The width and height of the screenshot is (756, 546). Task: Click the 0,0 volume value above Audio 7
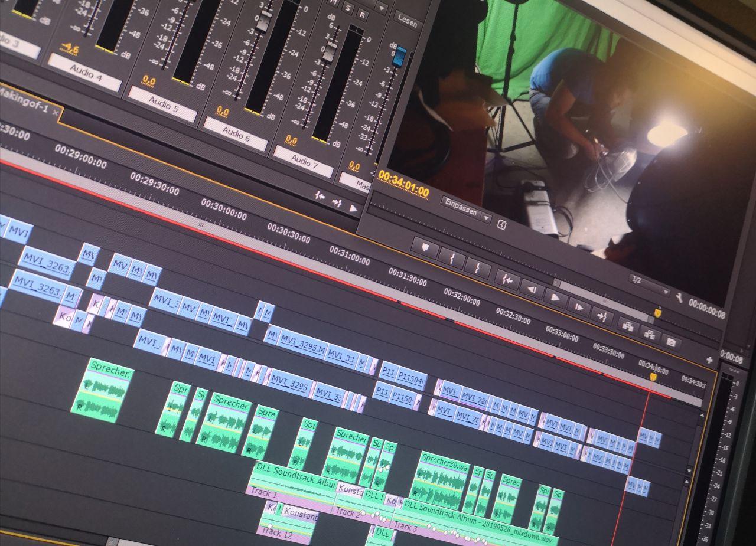(291, 140)
